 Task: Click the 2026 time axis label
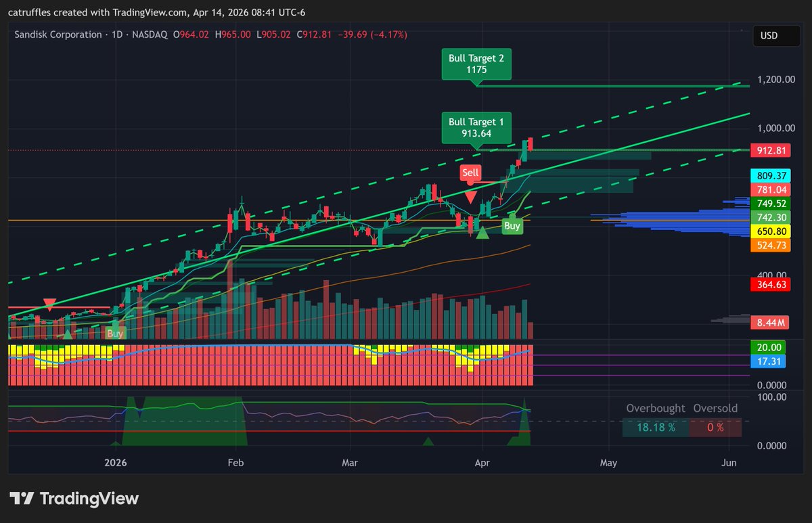click(115, 463)
